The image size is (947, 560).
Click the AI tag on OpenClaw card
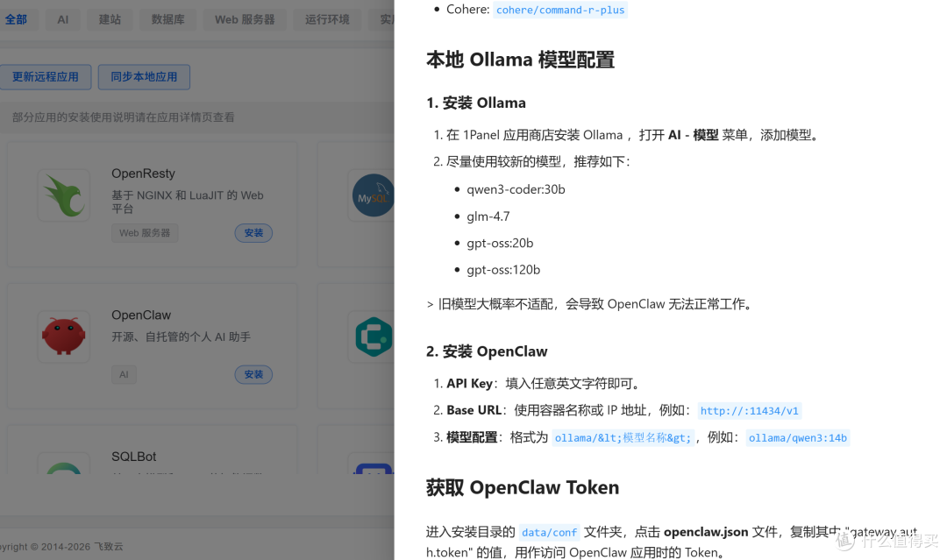[x=124, y=375]
